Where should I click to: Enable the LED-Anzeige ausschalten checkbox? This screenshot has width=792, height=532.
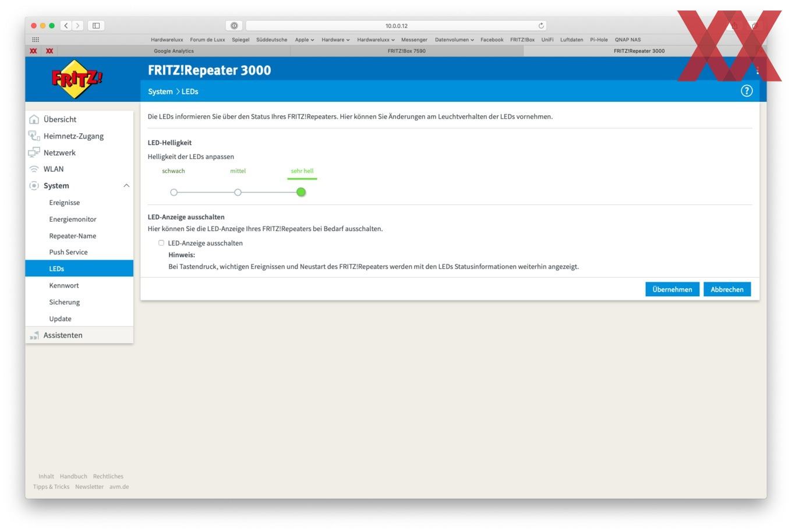161,243
